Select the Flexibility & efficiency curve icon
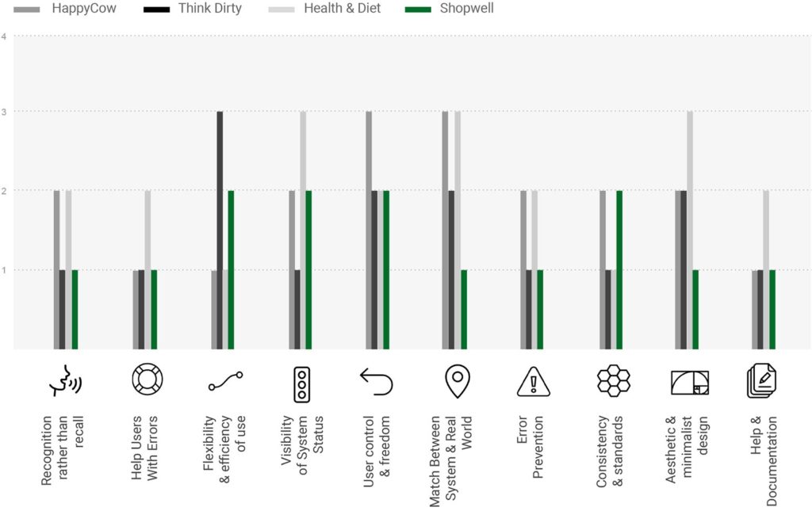 pyautogui.click(x=225, y=381)
